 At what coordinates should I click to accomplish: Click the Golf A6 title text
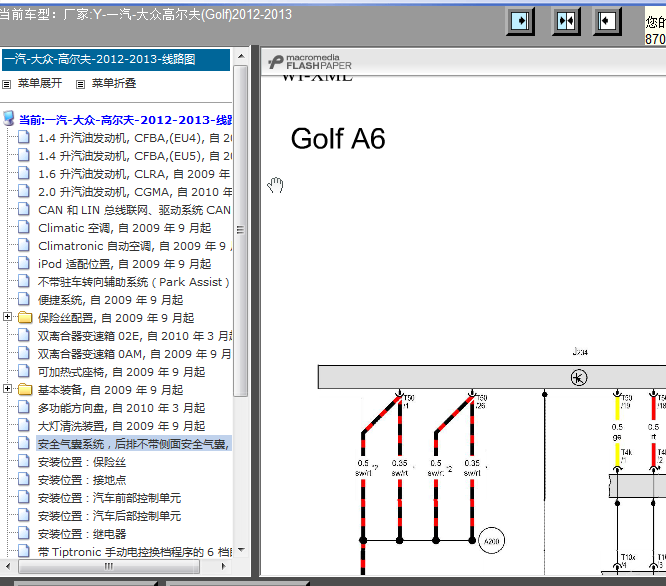[x=338, y=138]
